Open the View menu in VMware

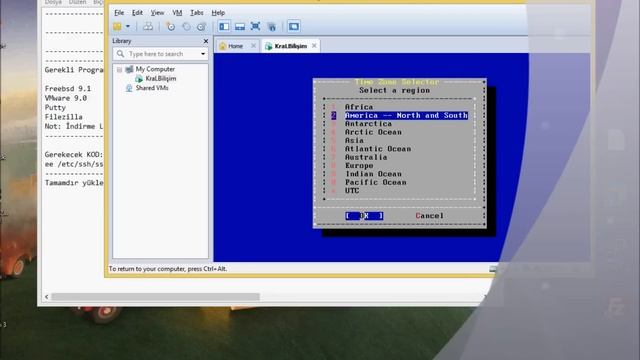pyautogui.click(x=157, y=13)
